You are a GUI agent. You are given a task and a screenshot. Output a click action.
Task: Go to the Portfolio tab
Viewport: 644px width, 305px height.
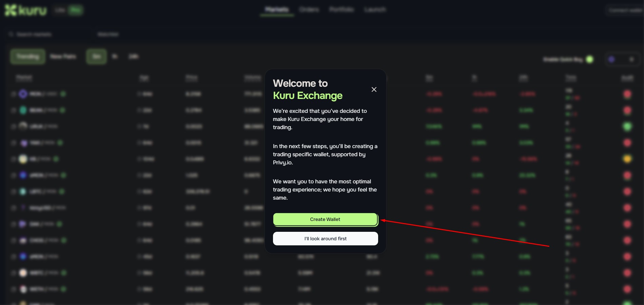(x=341, y=9)
